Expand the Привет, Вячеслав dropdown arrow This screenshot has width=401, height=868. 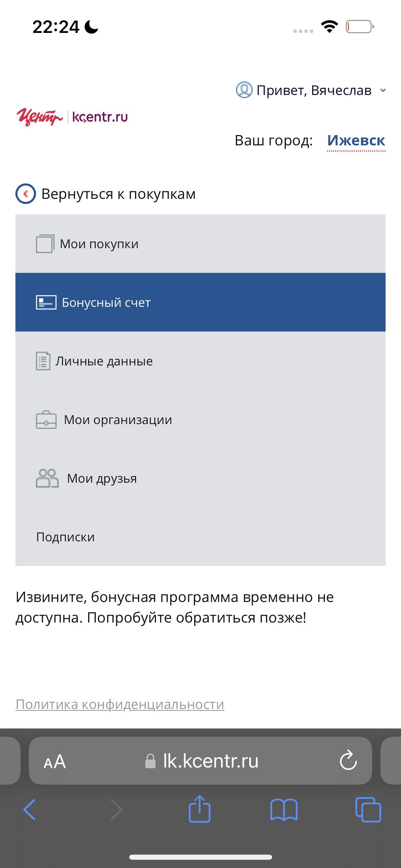click(x=383, y=91)
